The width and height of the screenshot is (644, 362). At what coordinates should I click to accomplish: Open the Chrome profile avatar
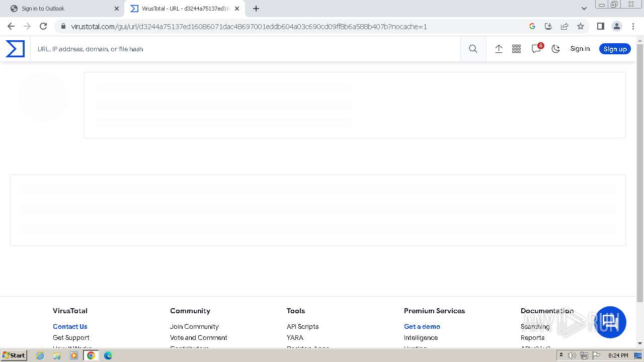click(616, 26)
